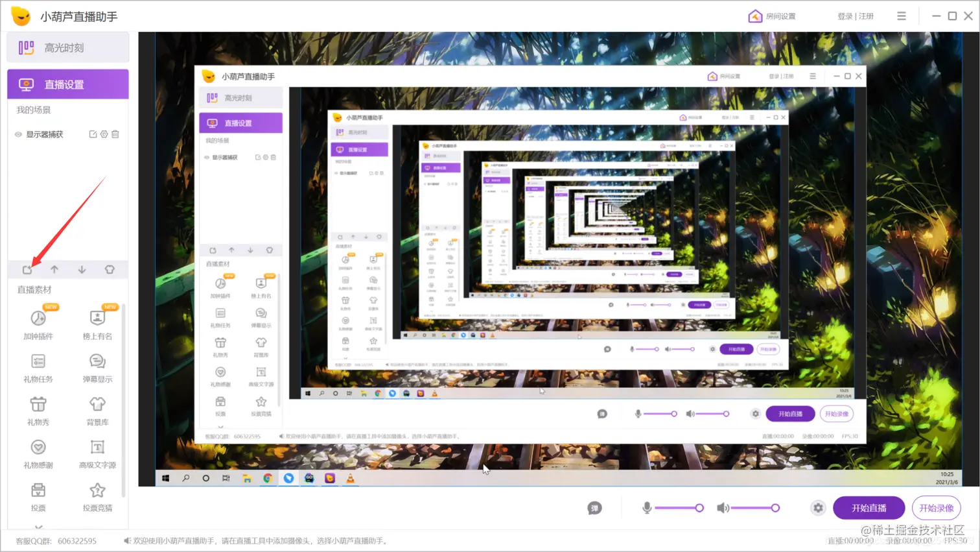
Task: Rename the 显示器捕获 source with edit icon
Action: tap(93, 134)
